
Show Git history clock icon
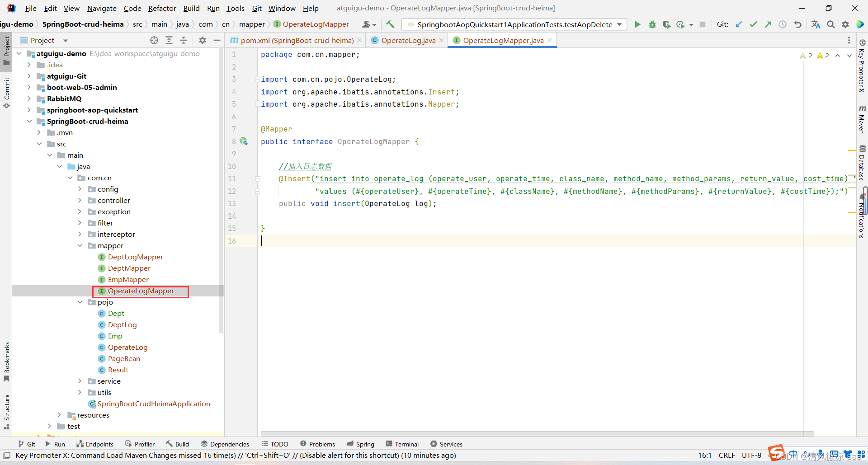point(783,24)
